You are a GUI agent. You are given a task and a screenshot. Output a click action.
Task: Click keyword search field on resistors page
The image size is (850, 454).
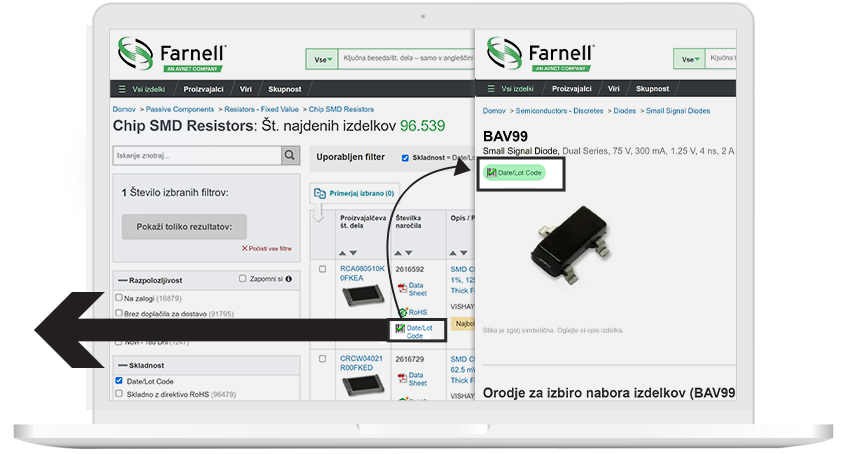pos(406,59)
